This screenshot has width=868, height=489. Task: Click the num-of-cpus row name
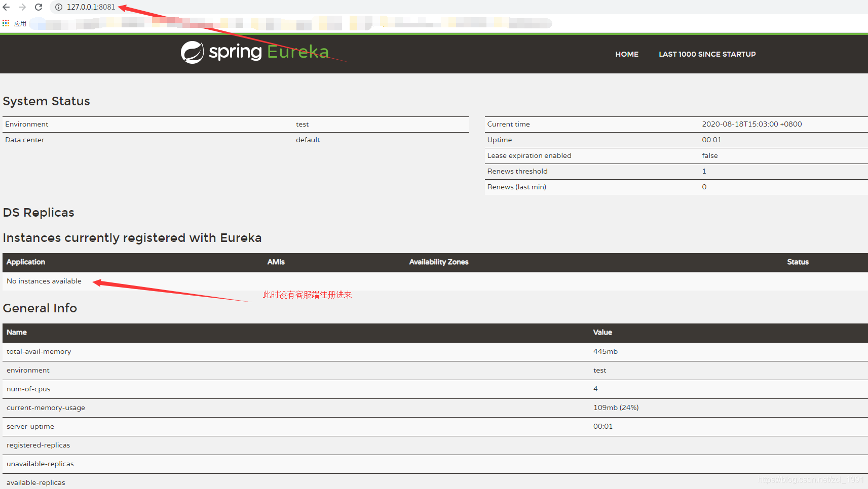(28, 389)
